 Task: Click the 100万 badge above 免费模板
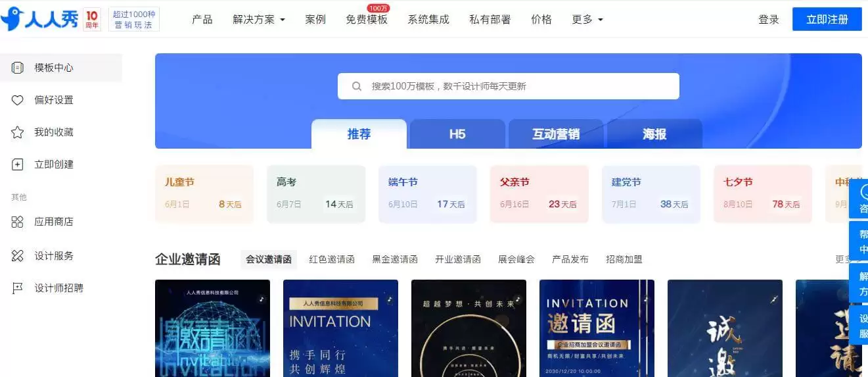[x=378, y=8]
